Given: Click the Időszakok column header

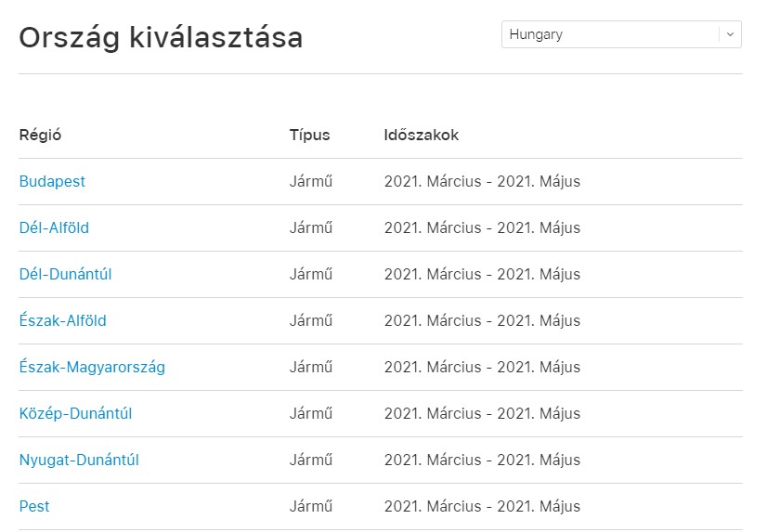Looking at the screenshot, I should [421, 136].
